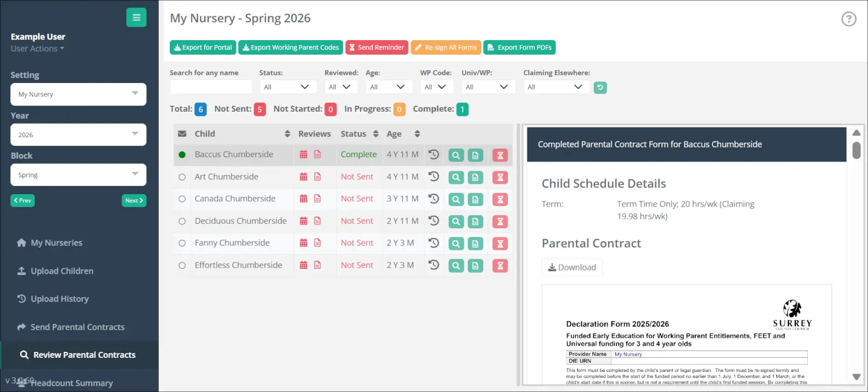Click Export for Portal button
868x392 pixels.
[203, 48]
